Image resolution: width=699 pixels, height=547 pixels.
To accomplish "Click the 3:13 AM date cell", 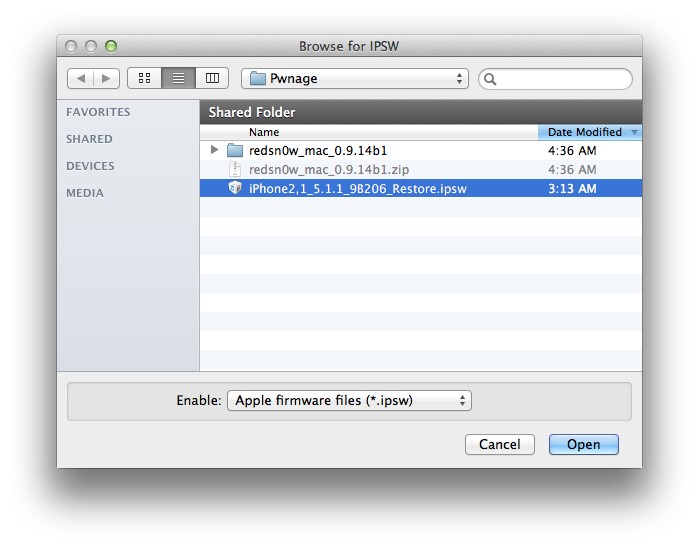I will (572, 189).
